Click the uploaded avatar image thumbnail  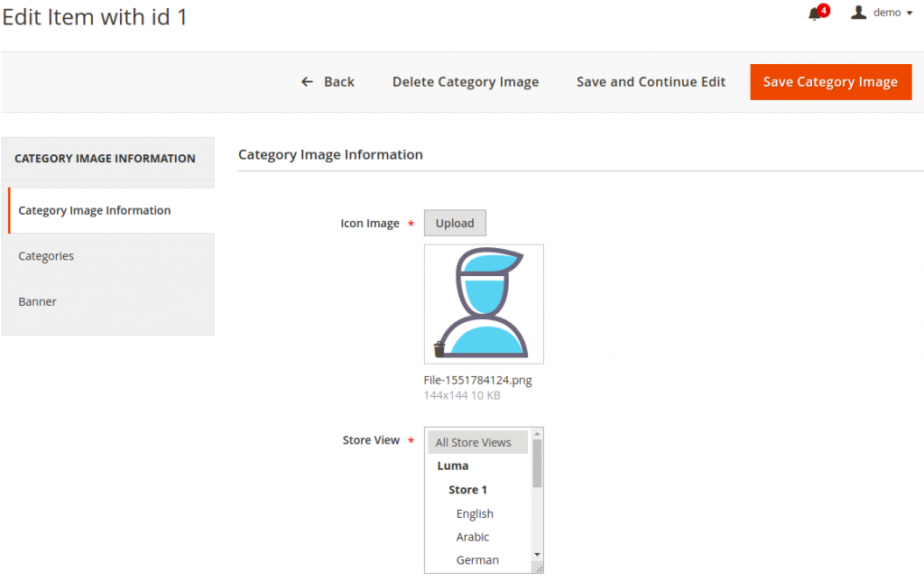pos(484,303)
